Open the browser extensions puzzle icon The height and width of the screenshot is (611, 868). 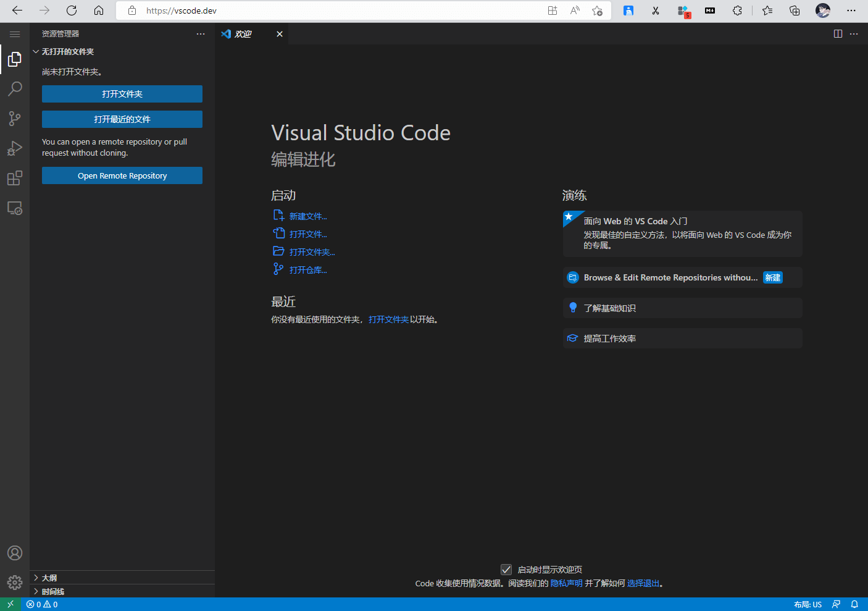click(x=737, y=11)
